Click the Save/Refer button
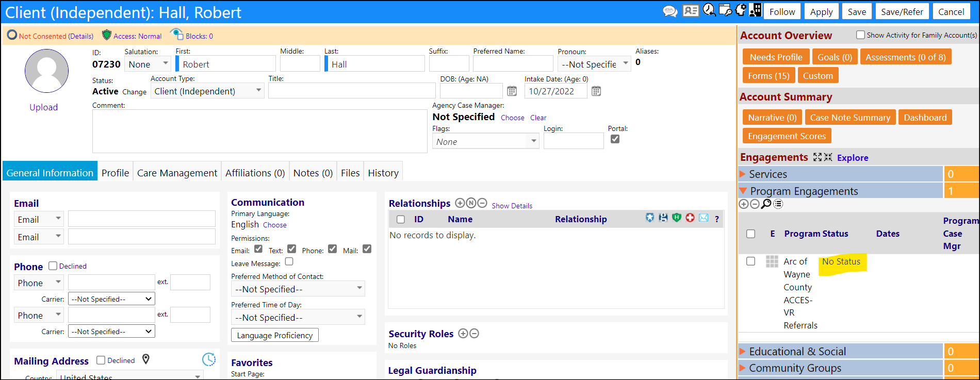The height and width of the screenshot is (380, 980). tap(902, 11)
